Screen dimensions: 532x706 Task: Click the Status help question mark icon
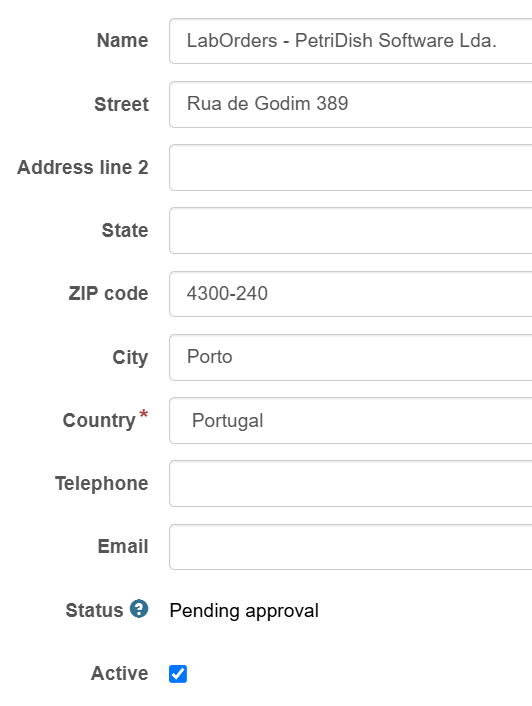[x=139, y=609]
